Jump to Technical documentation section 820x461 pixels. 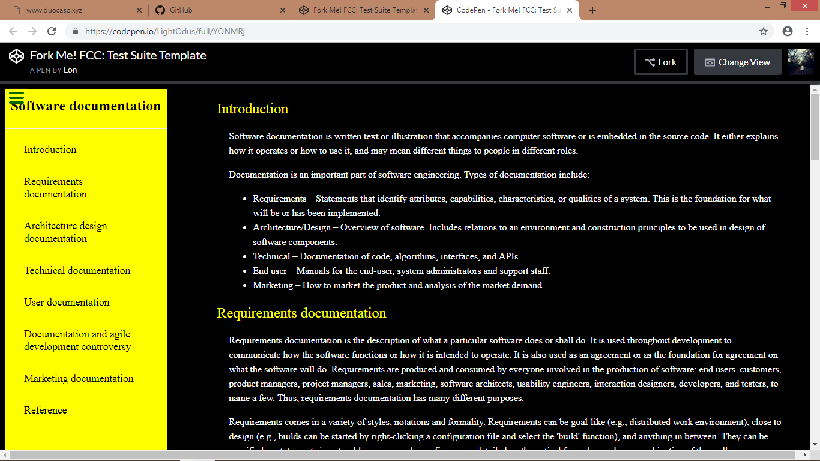(x=77, y=270)
